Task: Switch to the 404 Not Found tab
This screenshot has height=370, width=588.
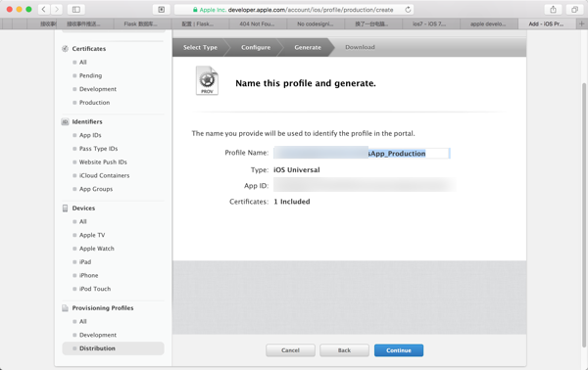Action: [x=257, y=23]
